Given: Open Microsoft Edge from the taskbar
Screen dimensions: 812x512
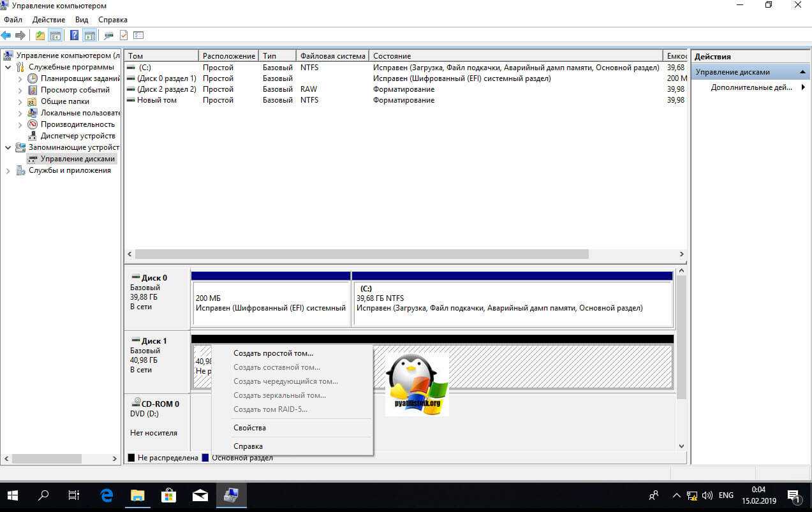Looking at the screenshot, I should pyautogui.click(x=107, y=495).
